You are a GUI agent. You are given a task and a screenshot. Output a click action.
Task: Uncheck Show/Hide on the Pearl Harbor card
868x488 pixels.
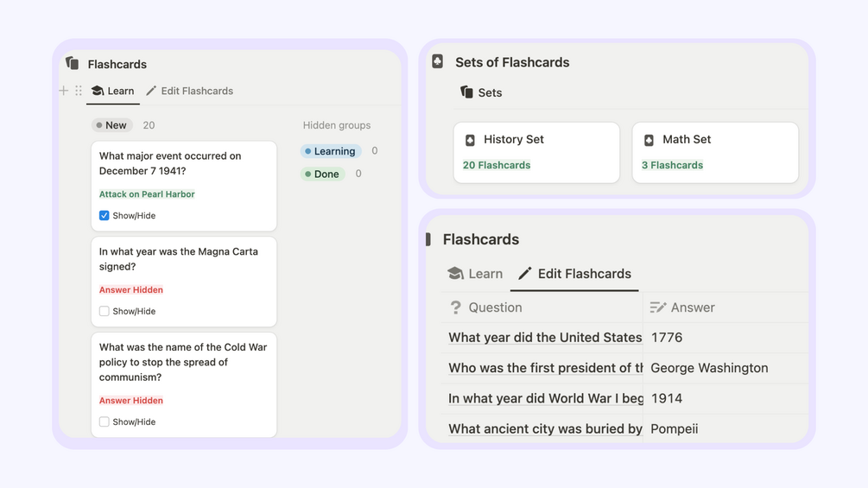(x=105, y=216)
